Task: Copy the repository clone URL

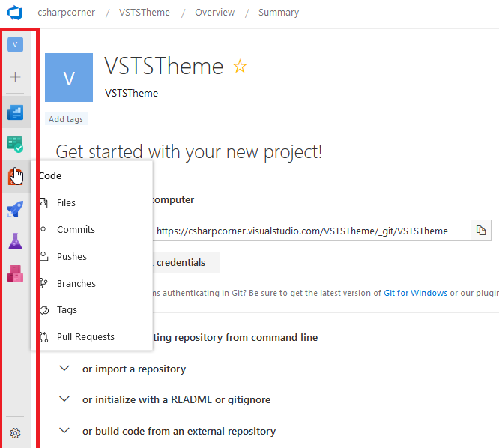Action: click(x=481, y=231)
